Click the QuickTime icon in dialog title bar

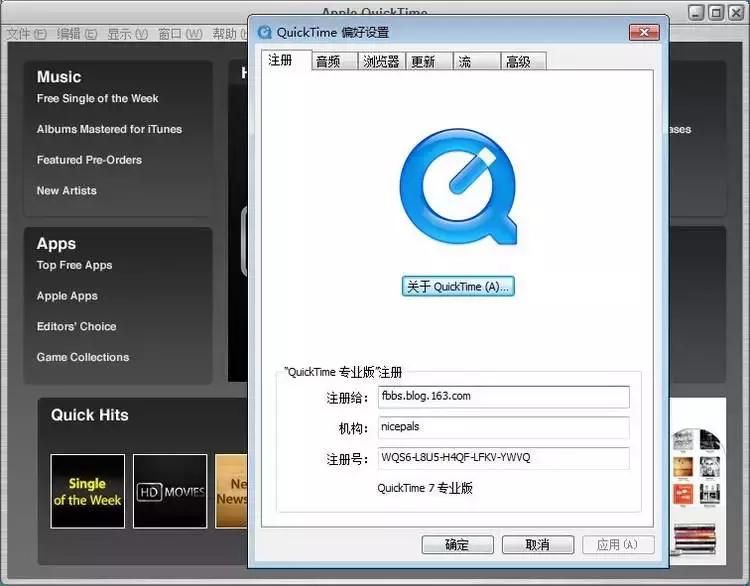pyautogui.click(x=265, y=33)
